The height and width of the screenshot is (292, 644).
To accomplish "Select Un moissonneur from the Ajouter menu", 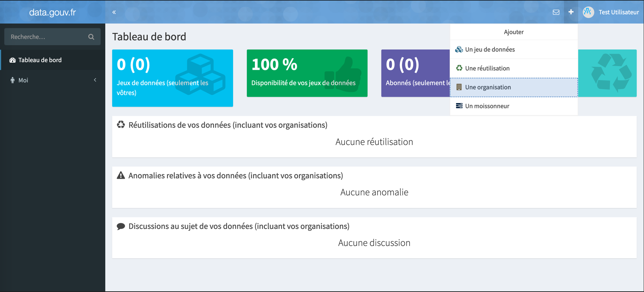I will click(514, 106).
